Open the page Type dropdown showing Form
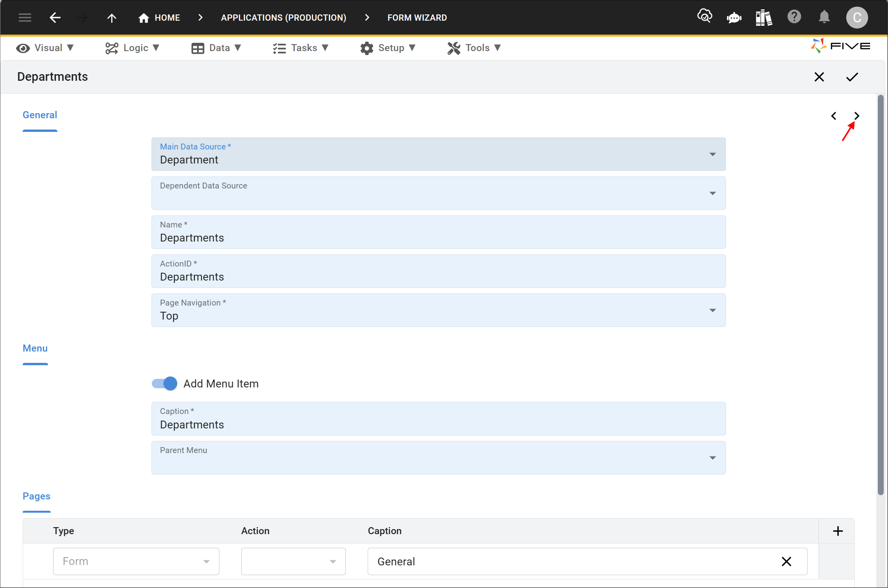This screenshot has width=888, height=588. tap(136, 561)
